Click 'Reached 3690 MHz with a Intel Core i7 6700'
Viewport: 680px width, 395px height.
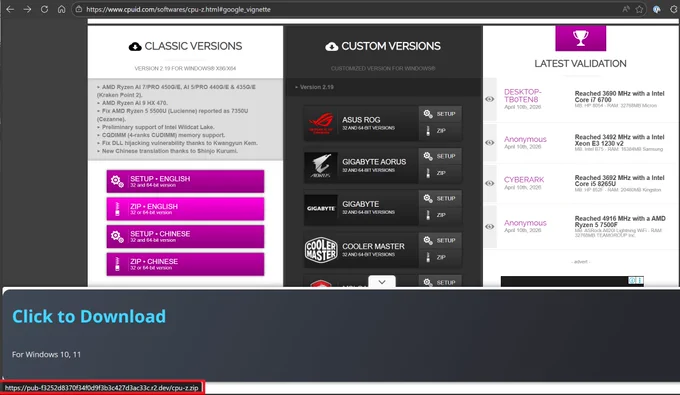619,97
